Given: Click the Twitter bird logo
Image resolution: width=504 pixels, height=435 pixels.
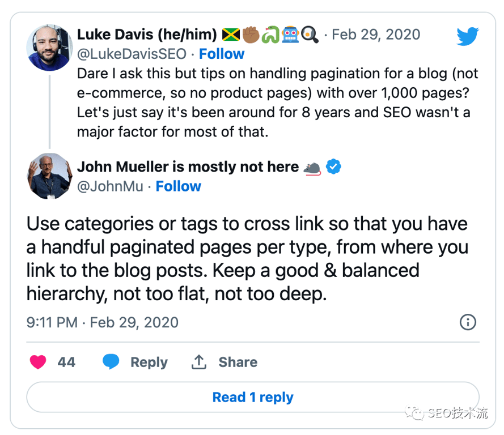Looking at the screenshot, I should (468, 37).
